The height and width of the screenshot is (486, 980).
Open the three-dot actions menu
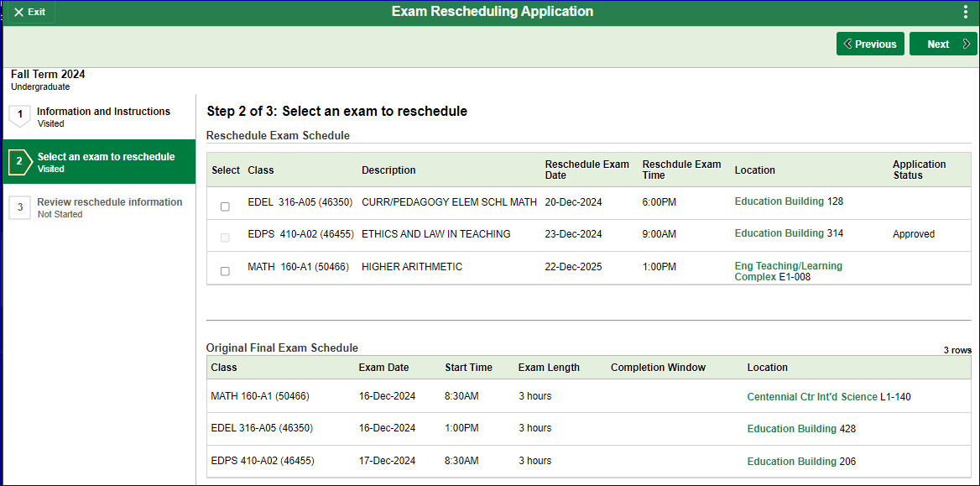[x=966, y=12]
